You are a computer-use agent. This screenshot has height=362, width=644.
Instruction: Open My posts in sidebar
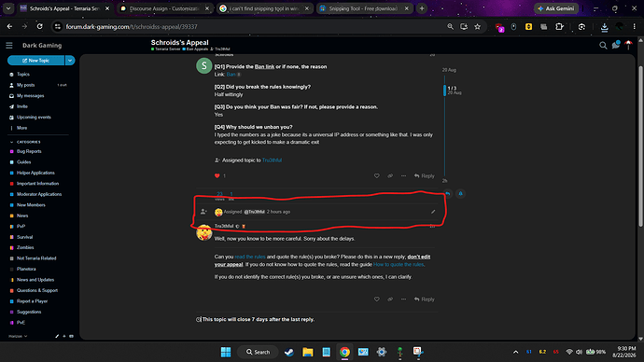click(x=26, y=85)
